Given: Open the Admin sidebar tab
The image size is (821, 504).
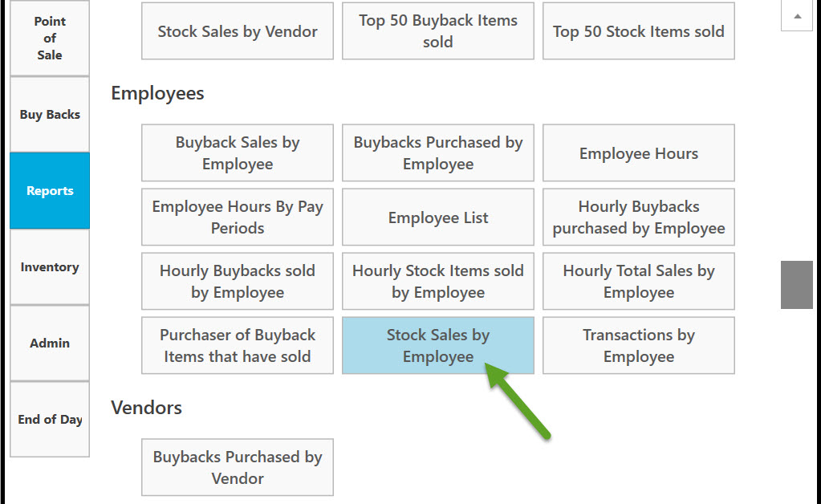Looking at the screenshot, I should 50,343.
